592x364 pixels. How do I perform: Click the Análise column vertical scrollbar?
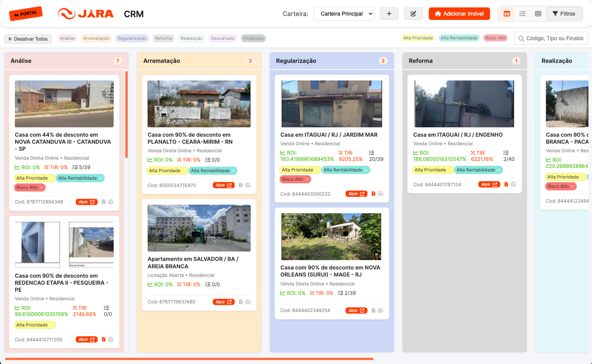[127, 114]
